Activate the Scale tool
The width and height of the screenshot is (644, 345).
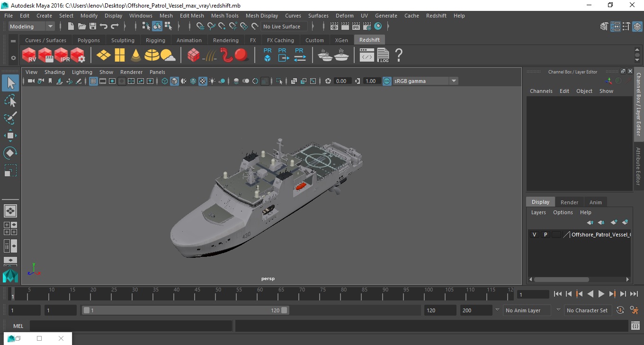pyautogui.click(x=10, y=170)
